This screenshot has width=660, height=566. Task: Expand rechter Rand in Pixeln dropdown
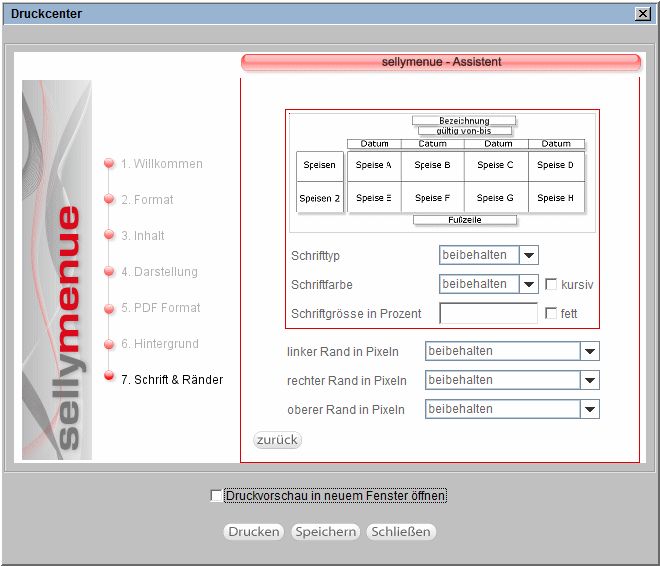pyautogui.click(x=590, y=381)
